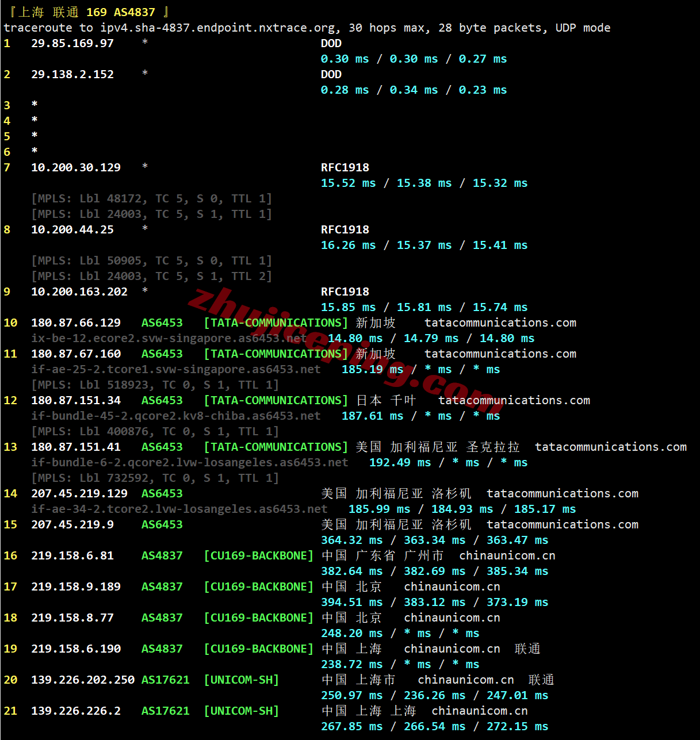Click IP 180.87.66.129 at hop 10
700x740 pixels.
[x=76, y=323]
